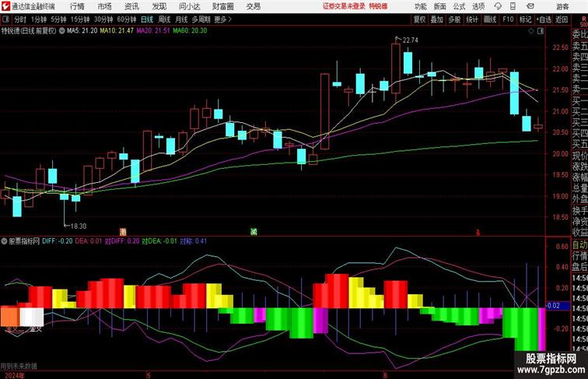Click the 标记 mark button
Image resolution: width=588 pixels, height=379 pixels.
(525, 19)
